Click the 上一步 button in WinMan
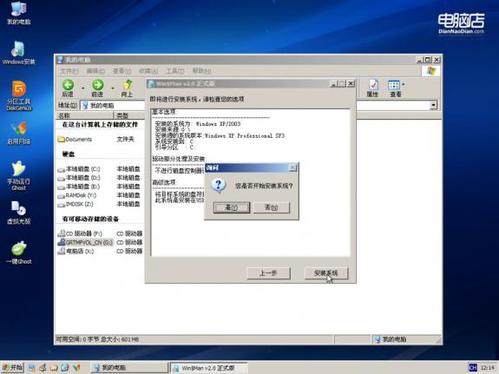Screen dimensions: 499x374 (269, 273)
